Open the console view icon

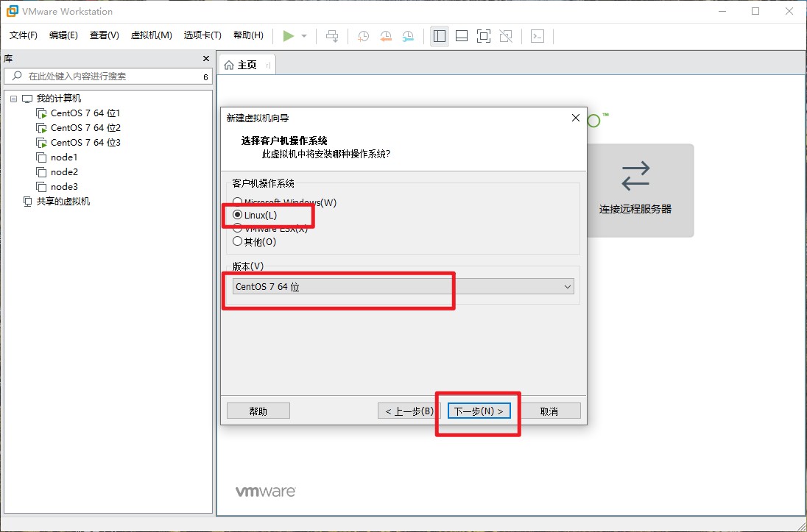click(538, 35)
